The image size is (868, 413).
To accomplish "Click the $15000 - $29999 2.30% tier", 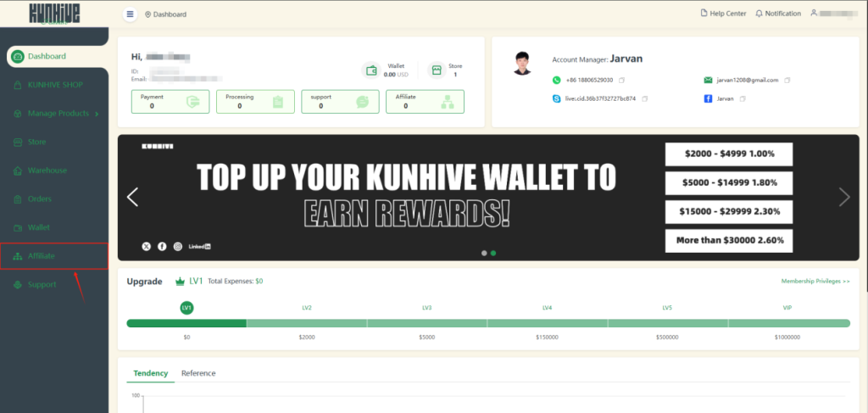I will [729, 212].
